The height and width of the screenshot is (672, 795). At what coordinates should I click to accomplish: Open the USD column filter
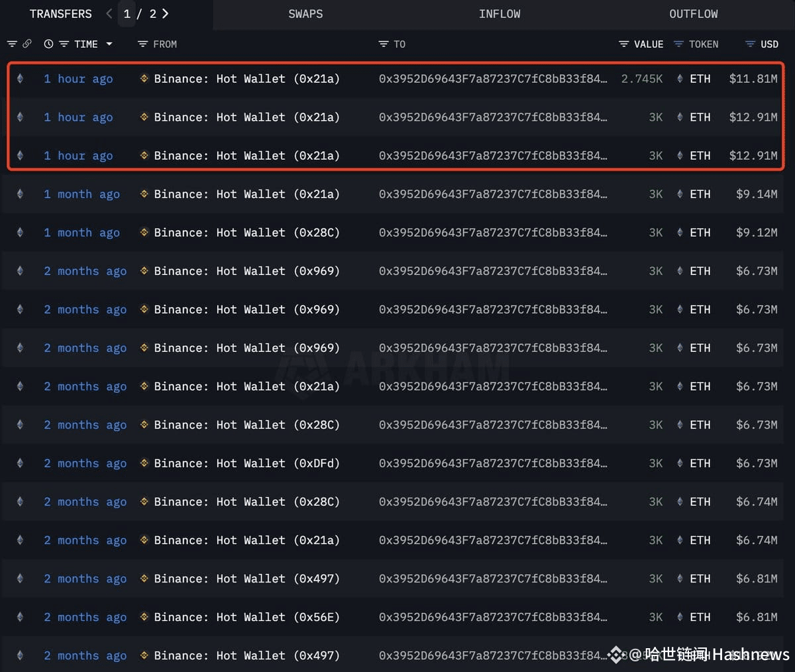[750, 44]
